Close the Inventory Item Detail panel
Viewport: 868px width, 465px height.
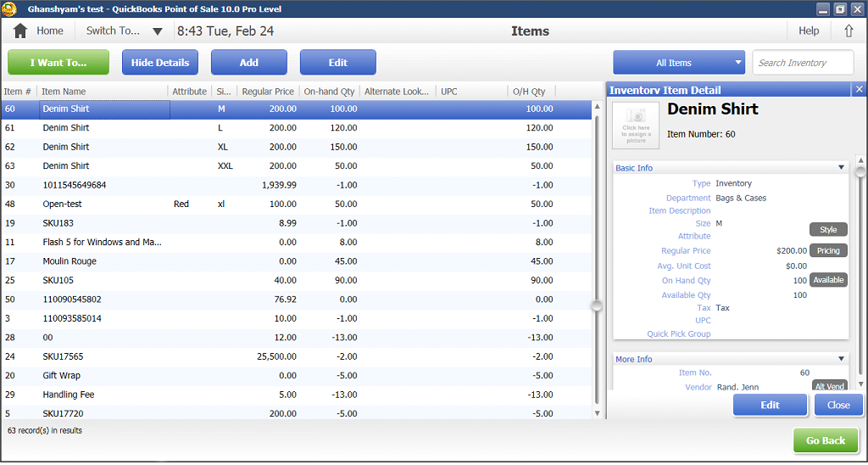[859, 90]
